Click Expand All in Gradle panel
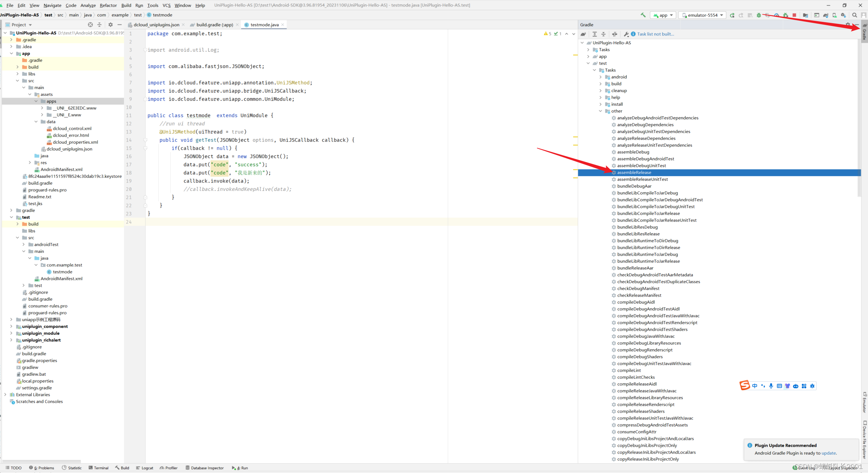 [595, 34]
